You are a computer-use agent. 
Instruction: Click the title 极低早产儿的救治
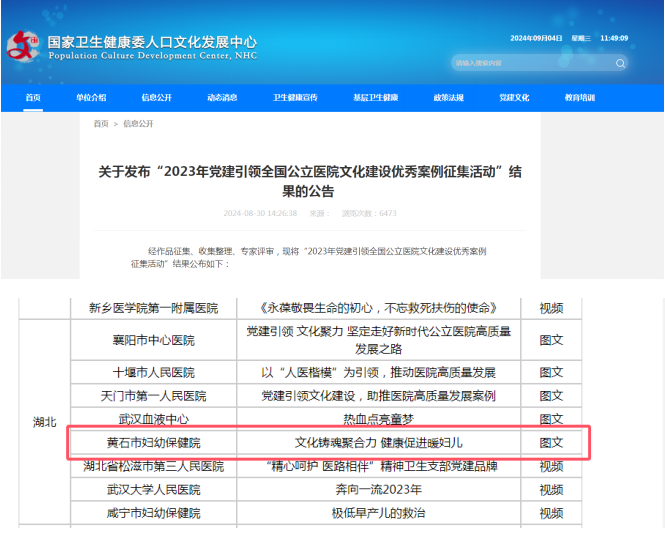click(378, 513)
